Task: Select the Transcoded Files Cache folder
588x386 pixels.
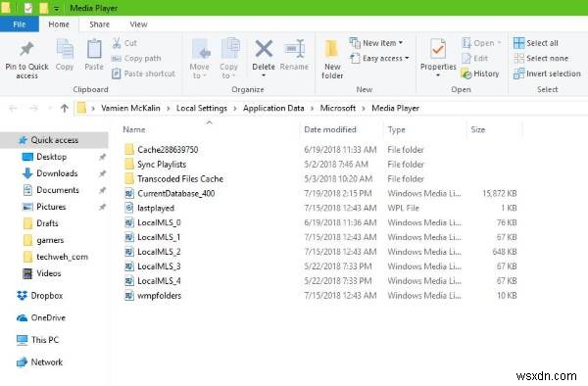Action: (180, 178)
